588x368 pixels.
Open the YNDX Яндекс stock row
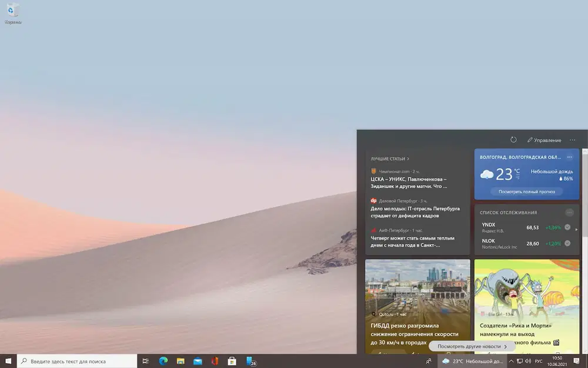[526, 227]
